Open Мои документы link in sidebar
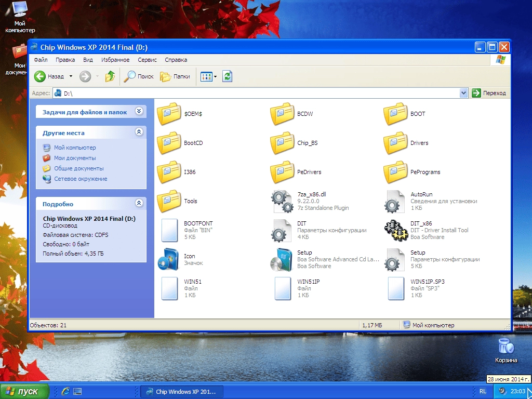The image size is (532, 399). point(75,158)
